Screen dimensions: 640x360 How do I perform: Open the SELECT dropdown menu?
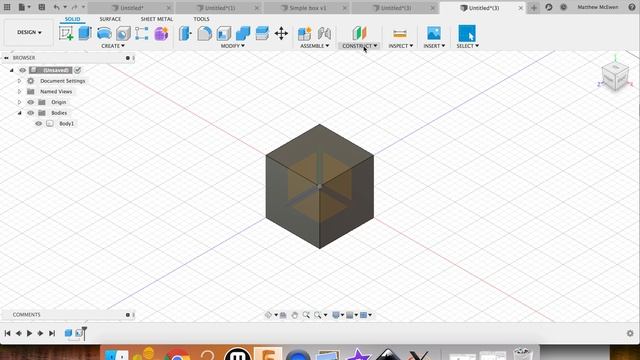click(467, 46)
